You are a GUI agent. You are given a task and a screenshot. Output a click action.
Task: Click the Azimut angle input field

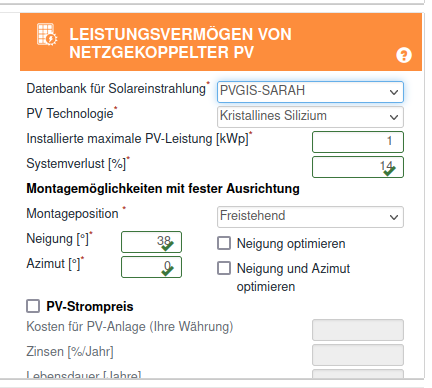tap(151, 267)
